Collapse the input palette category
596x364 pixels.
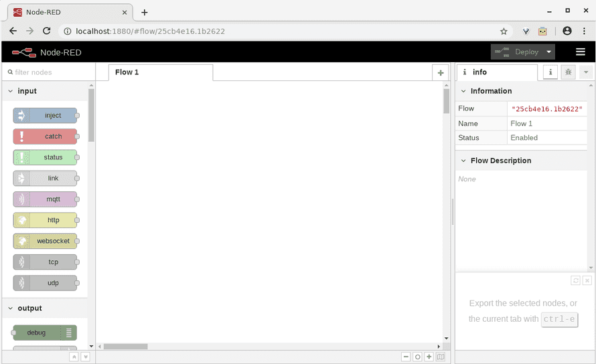(x=11, y=91)
